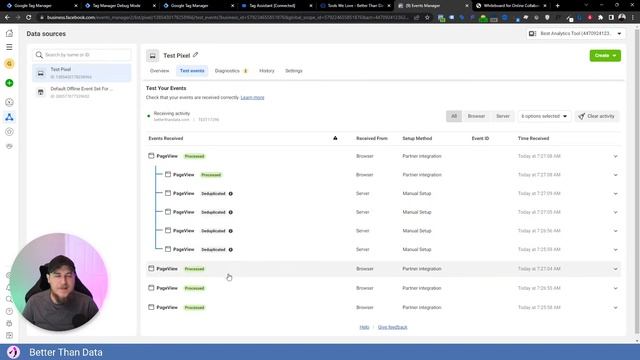The image size is (640, 360).
Task: Click the Setup Method column header
Action: coord(417,138)
